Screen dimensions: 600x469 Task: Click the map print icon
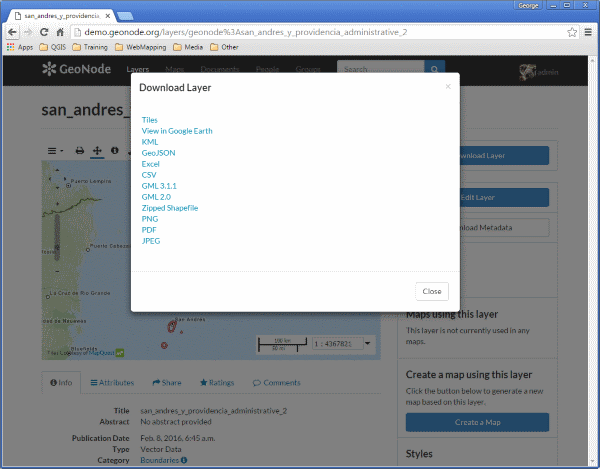(x=80, y=151)
